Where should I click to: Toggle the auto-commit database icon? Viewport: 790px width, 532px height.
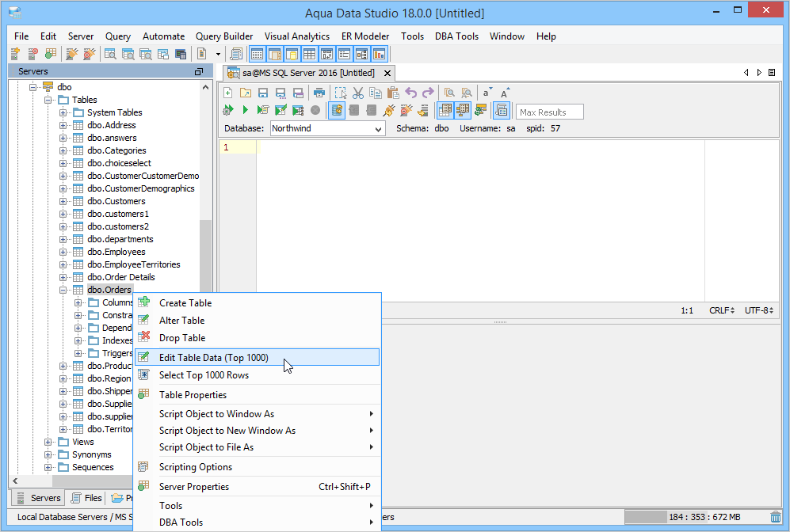pos(337,111)
